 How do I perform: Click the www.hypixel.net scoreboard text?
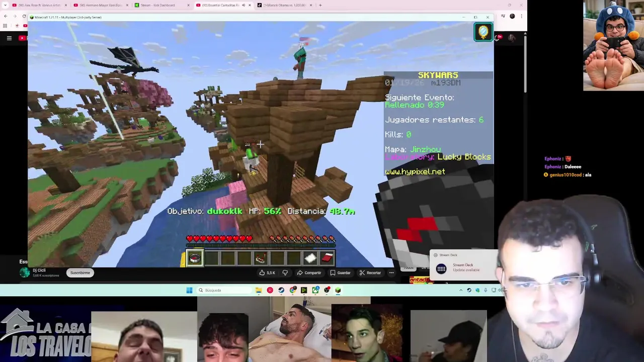(415, 171)
